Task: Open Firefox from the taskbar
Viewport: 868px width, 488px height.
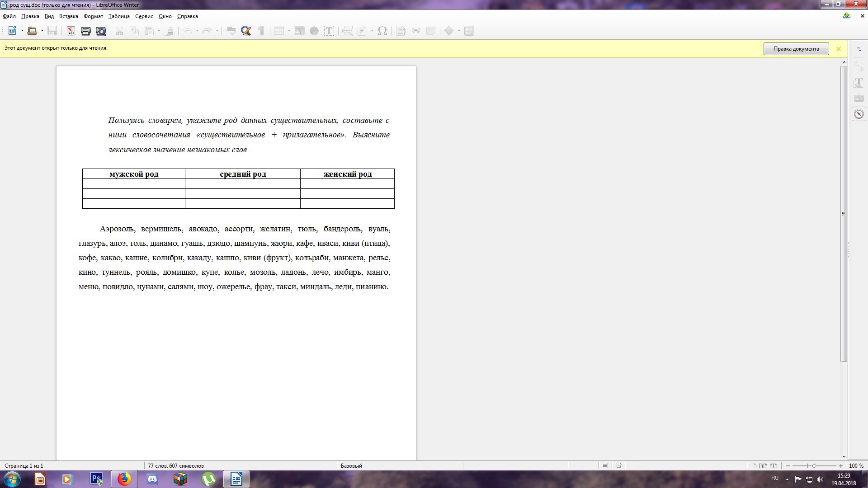Action: coord(124,479)
